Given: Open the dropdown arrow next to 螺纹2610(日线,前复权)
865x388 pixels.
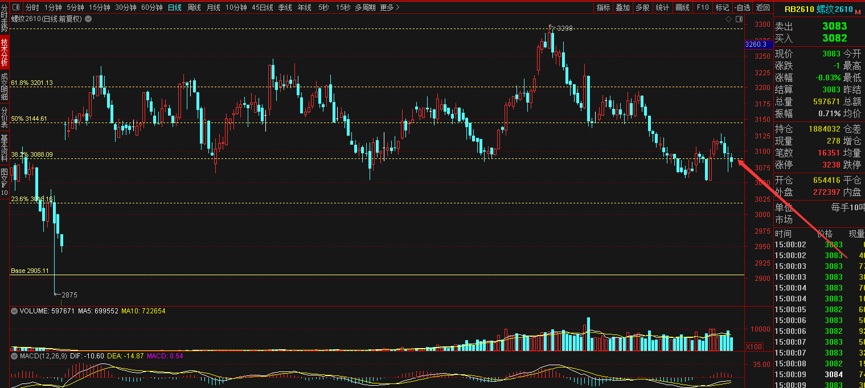Looking at the screenshot, I should click(x=89, y=18).
